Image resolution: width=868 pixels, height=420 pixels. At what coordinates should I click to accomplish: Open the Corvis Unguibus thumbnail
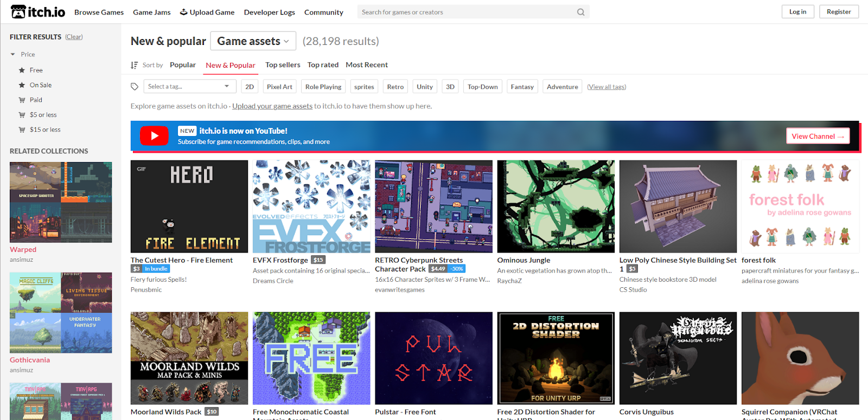point(678,358)
